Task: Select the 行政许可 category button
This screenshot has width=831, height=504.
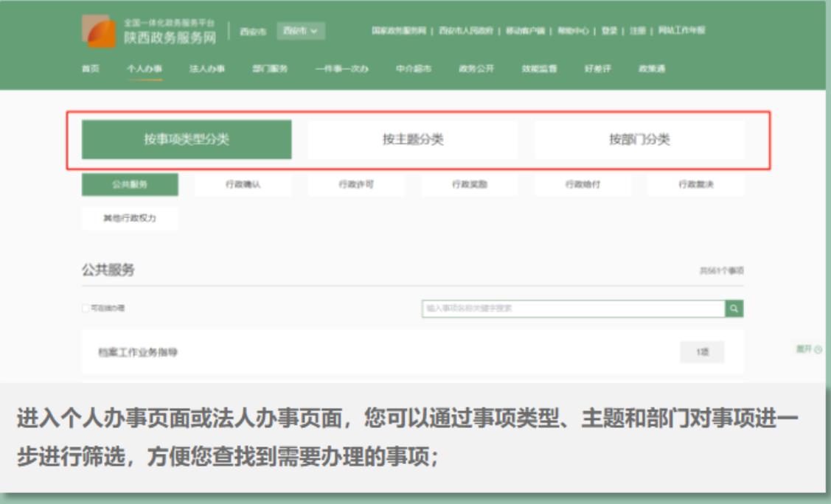Action: (356, 184)
